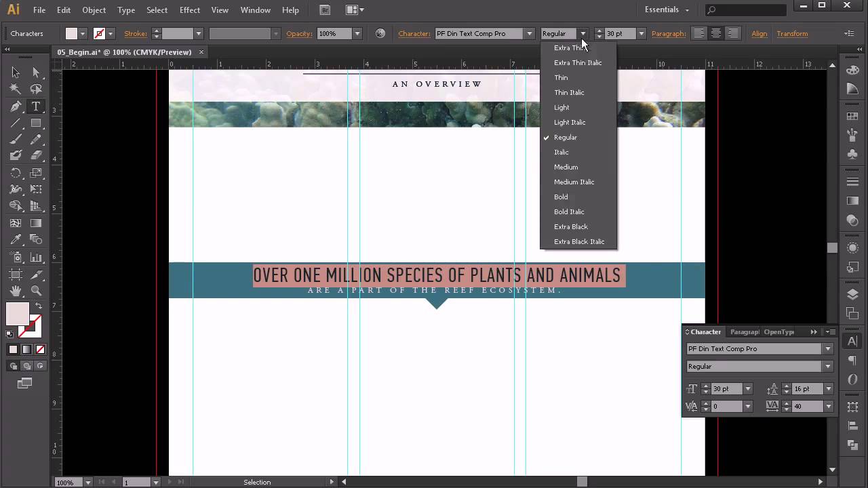Screen dimensions: 868x488
Task: Choose the Lasso tool
Action: 36,89
